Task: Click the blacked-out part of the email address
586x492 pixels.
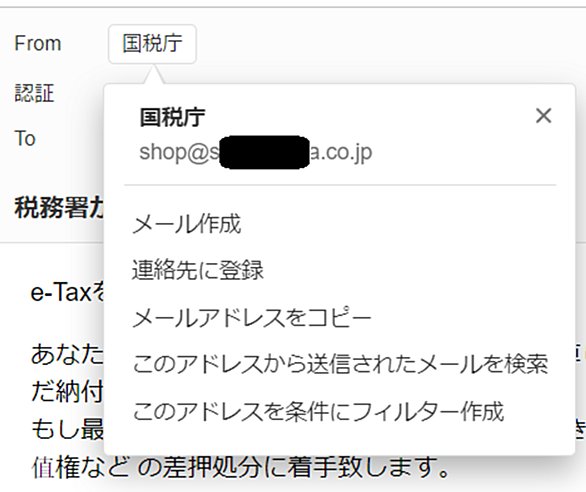Action: (x=264, y=153)
